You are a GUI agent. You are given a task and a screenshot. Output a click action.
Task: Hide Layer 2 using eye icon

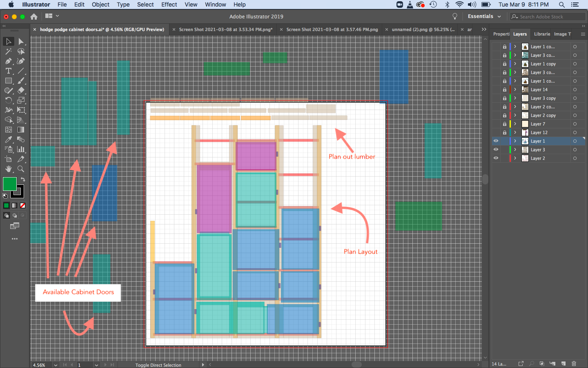pos(496,158)
